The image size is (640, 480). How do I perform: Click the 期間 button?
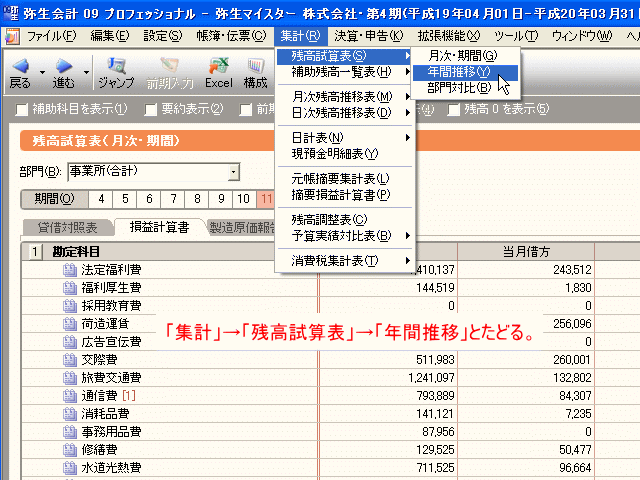(x=55, y=199)
